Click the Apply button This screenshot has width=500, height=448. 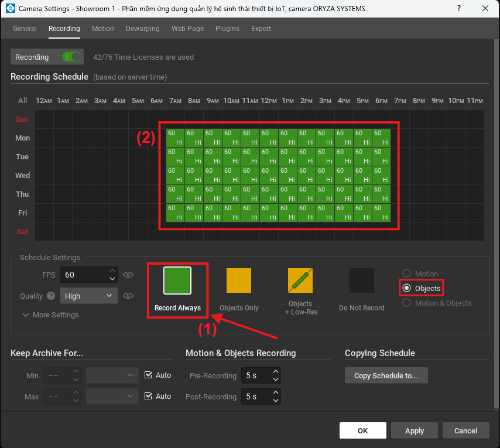(x=414, y=430)
